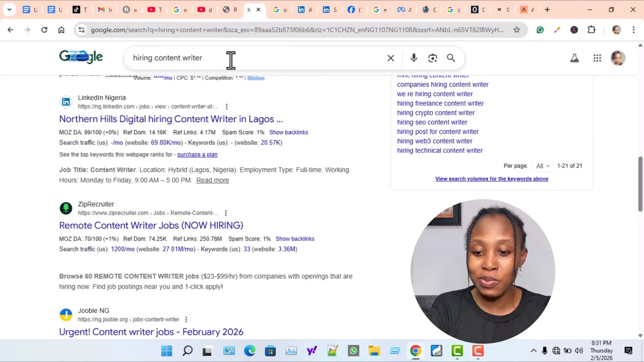The height and width of the screenshot is (362, 644).
Task: Clear the search query with the X icon
Action: pyautogui.click(x=390, y=58)
